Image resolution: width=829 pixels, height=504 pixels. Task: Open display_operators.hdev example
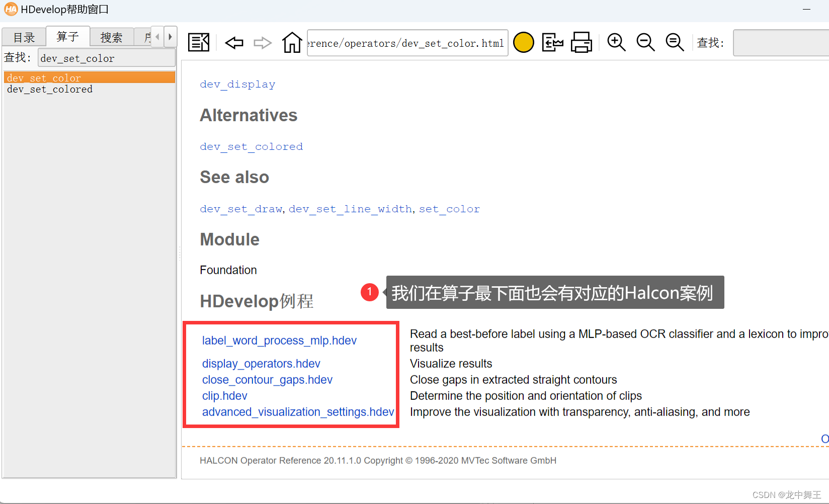(261, 364)
